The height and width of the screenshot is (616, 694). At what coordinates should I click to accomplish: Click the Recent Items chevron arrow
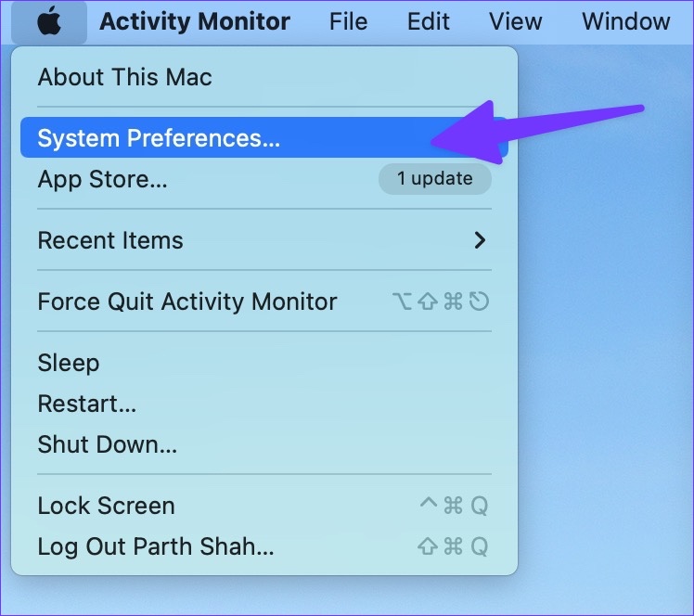480,240
